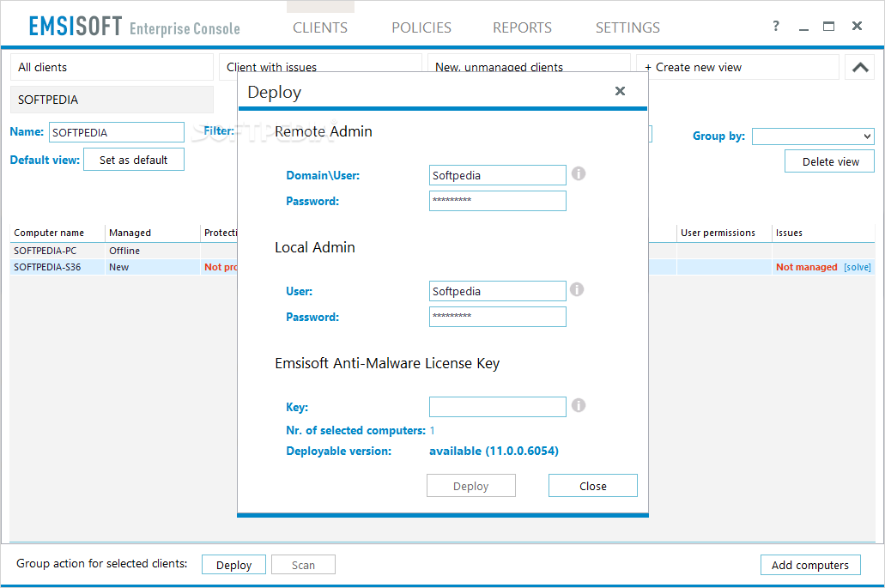Screen dimensions: 885x588
Task: Click the [solve] link for Not managed
Action: coord(857,268)
